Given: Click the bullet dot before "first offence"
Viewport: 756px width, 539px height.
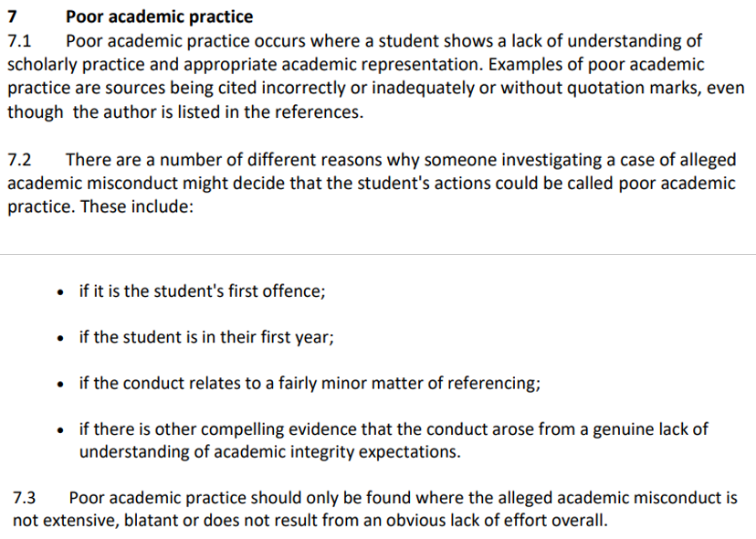Looking at the screenshot, I should (59, 292).
